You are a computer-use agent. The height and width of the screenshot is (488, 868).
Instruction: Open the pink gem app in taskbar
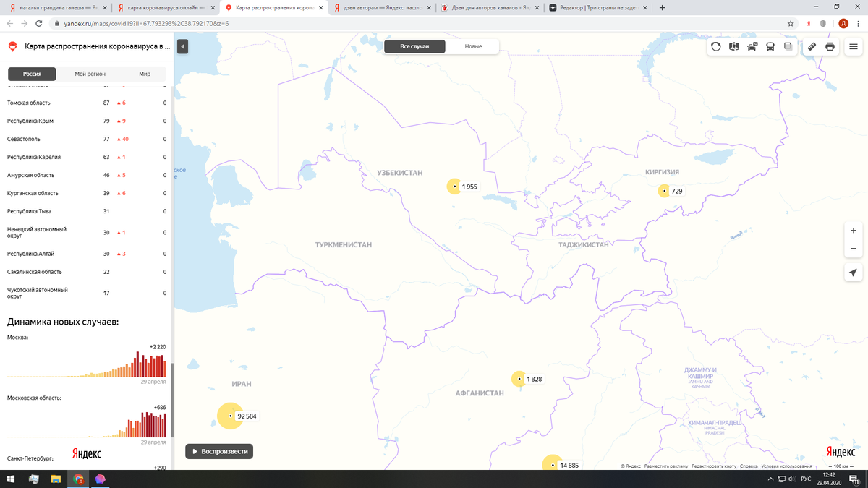point(99,479)
